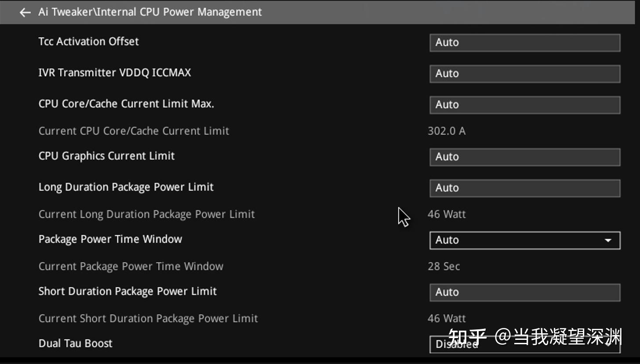Open the Package Power Time Window dropdown arrow
640x364 pixels.
(x=608, y=240)
